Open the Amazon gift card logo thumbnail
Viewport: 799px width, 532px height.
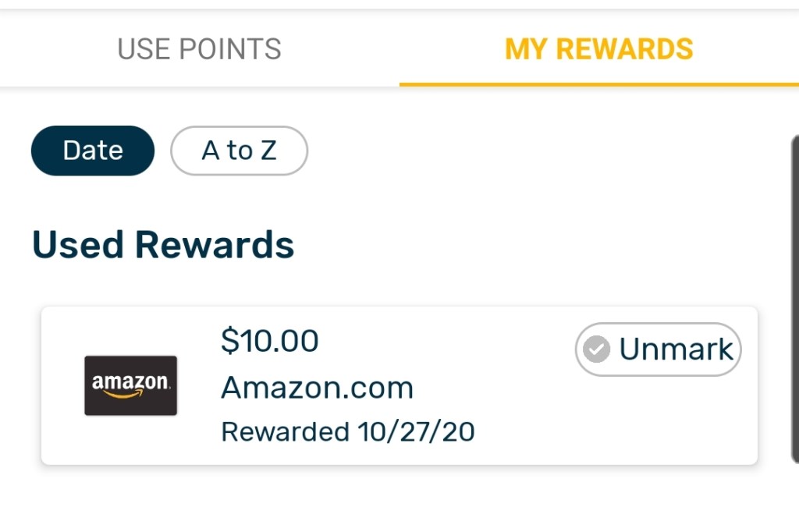(x=130, y=385)
